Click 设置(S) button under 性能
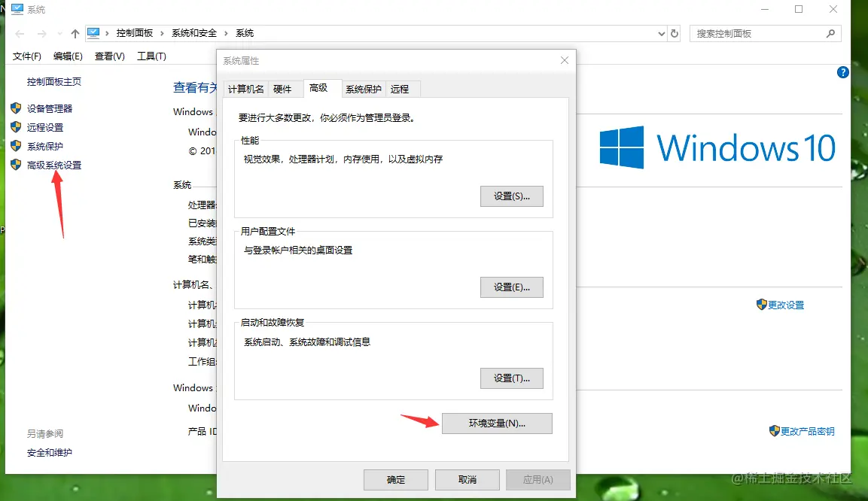Image resolution: width=868 pixels, height=501 pixels. [x=511, y=196]
